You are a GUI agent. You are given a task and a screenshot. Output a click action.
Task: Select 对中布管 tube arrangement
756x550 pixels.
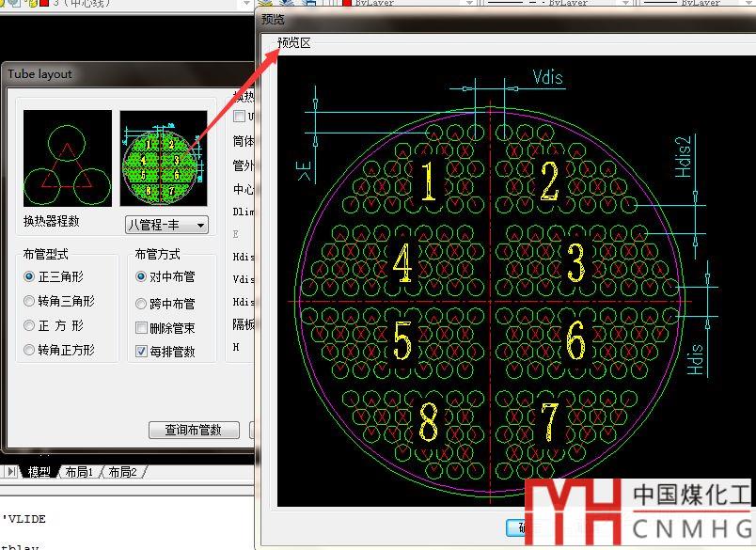(165, 276)
